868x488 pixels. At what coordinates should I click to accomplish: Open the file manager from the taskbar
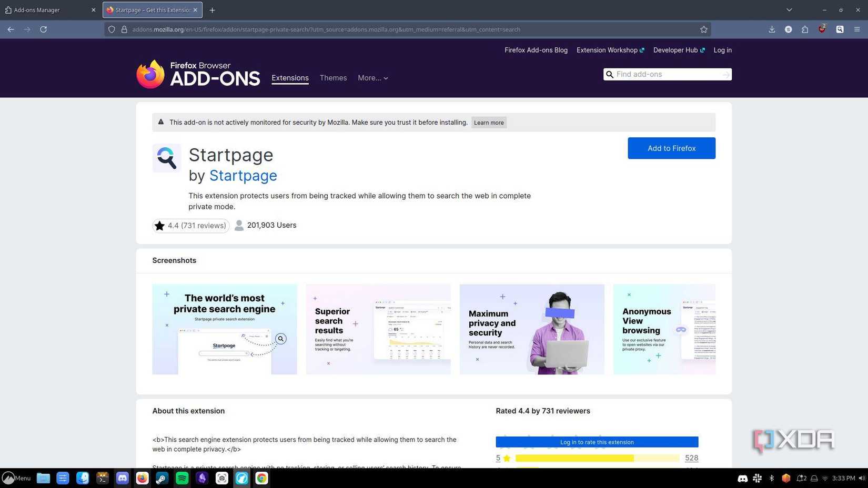[x=43, y=478]
